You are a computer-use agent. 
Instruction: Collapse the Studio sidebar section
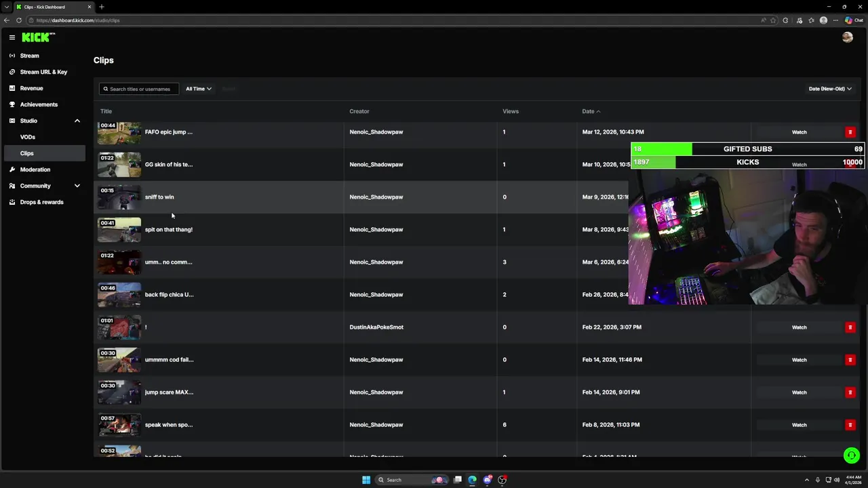[77, 121]
